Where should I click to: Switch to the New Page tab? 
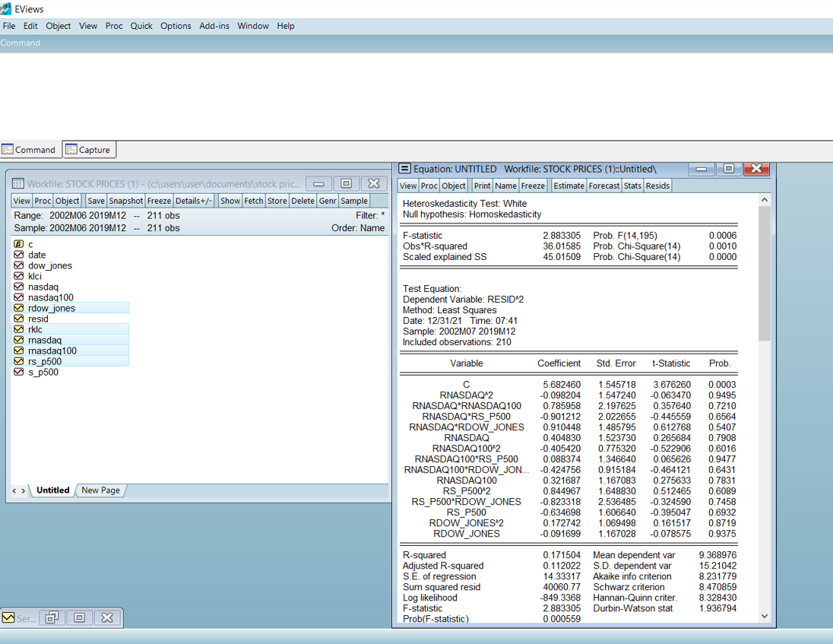coord(100,490)
